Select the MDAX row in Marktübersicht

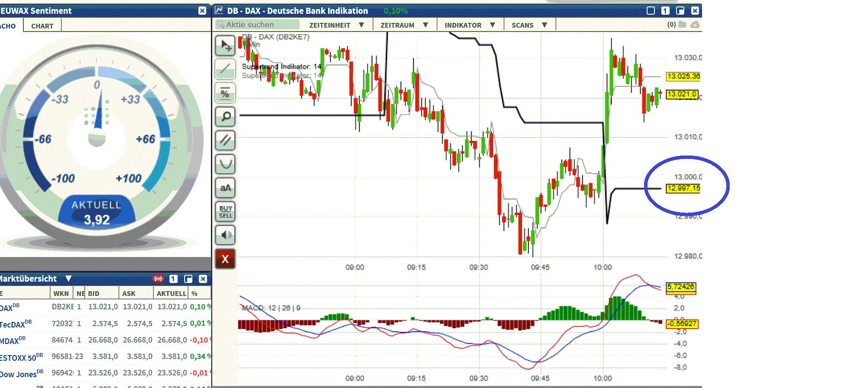coord(105,340)
